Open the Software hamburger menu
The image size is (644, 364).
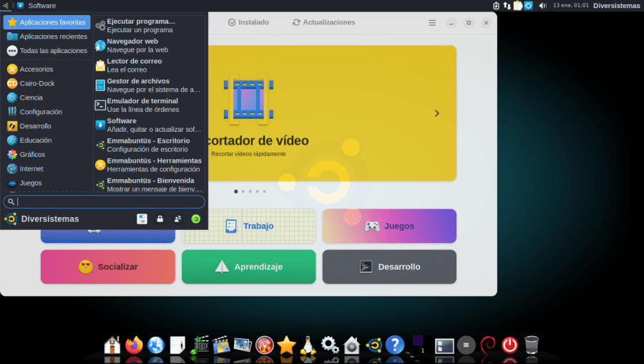coord(432,22)
